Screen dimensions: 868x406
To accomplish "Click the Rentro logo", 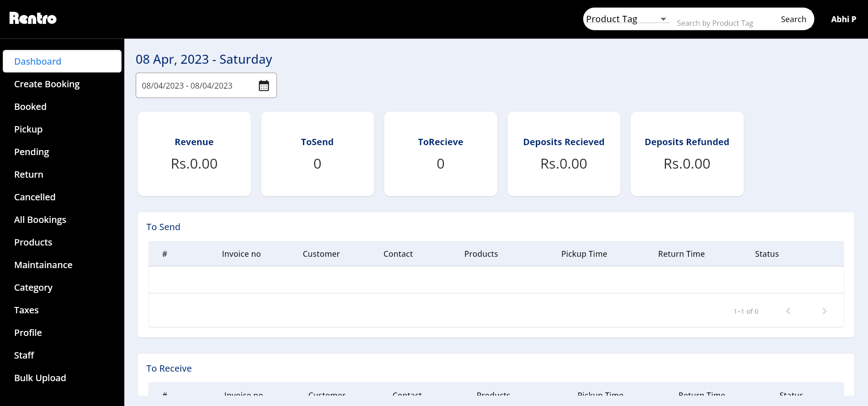I will (x=33, y=19).
